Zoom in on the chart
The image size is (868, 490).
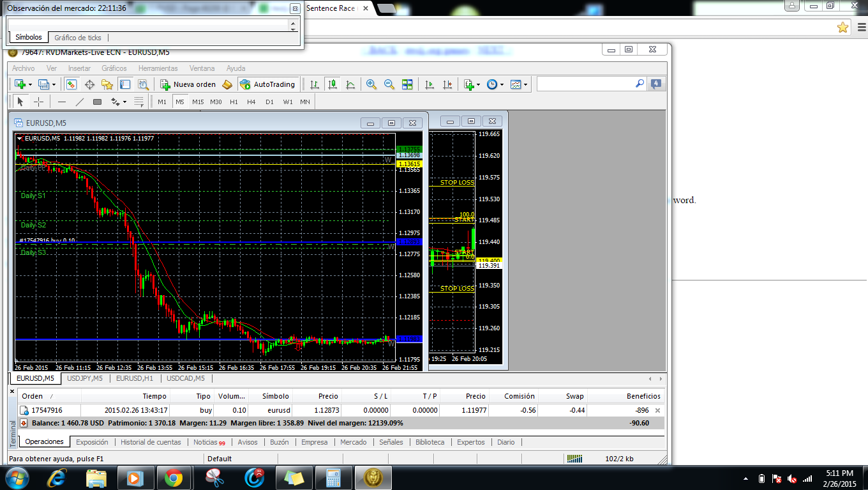click(x=371, y=84)
